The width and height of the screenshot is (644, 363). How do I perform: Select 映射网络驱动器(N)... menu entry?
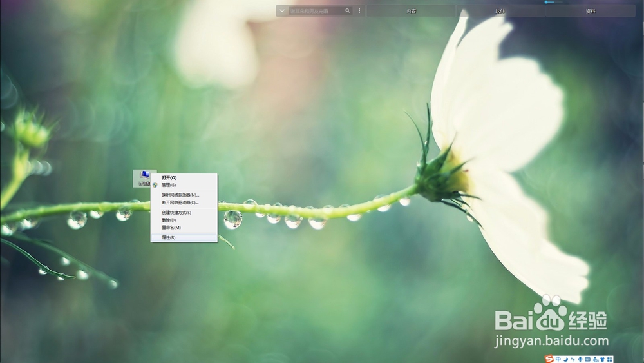184,195
